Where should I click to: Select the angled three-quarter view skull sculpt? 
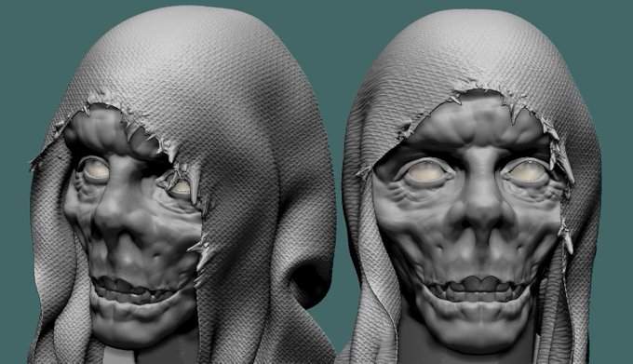pyautogui.click(x=182, y=185)
